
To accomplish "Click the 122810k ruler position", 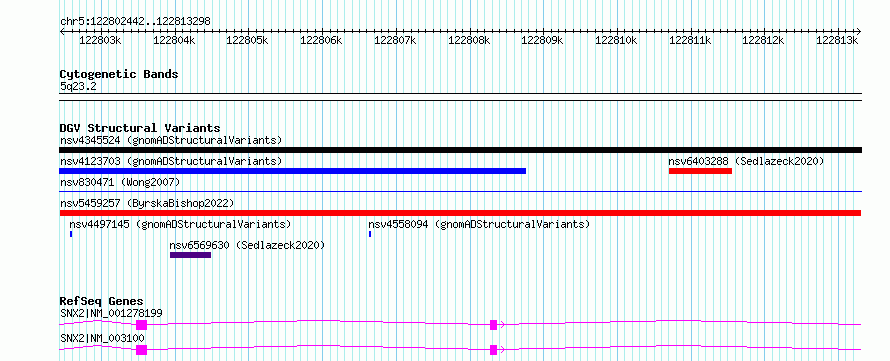I will click(x=616, y=40).
